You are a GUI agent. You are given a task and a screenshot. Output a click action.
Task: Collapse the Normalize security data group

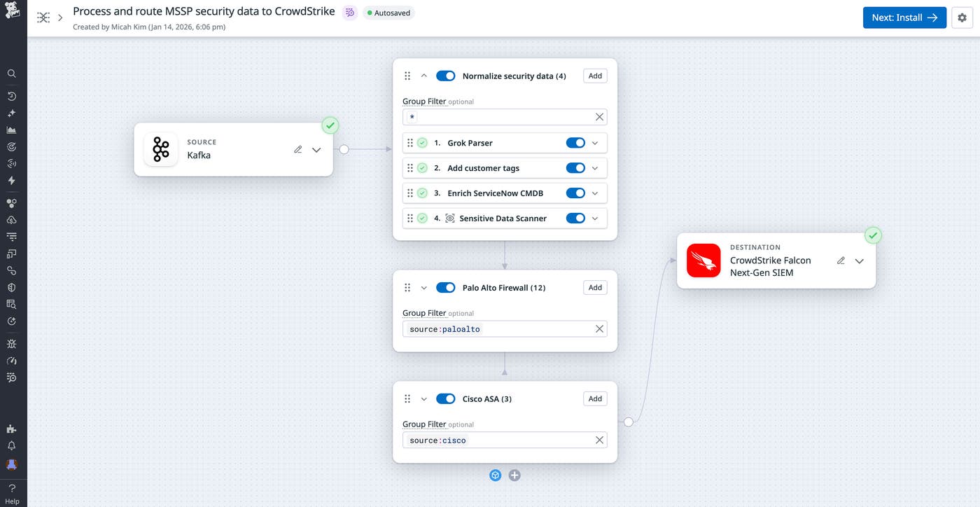coord(423,75)
